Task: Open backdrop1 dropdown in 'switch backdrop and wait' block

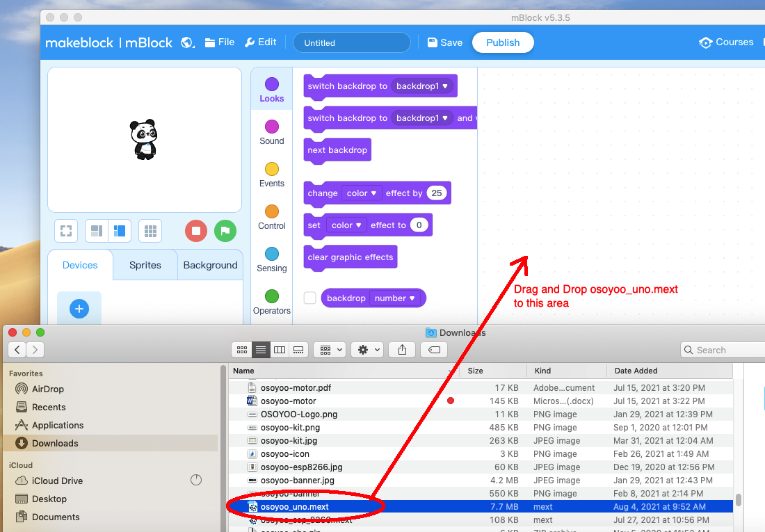Action: (x=422, y=118)
